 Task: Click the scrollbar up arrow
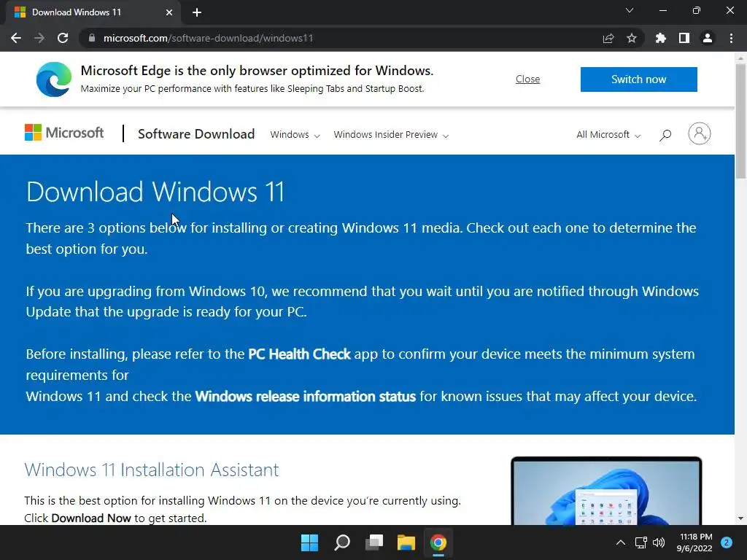740,58
